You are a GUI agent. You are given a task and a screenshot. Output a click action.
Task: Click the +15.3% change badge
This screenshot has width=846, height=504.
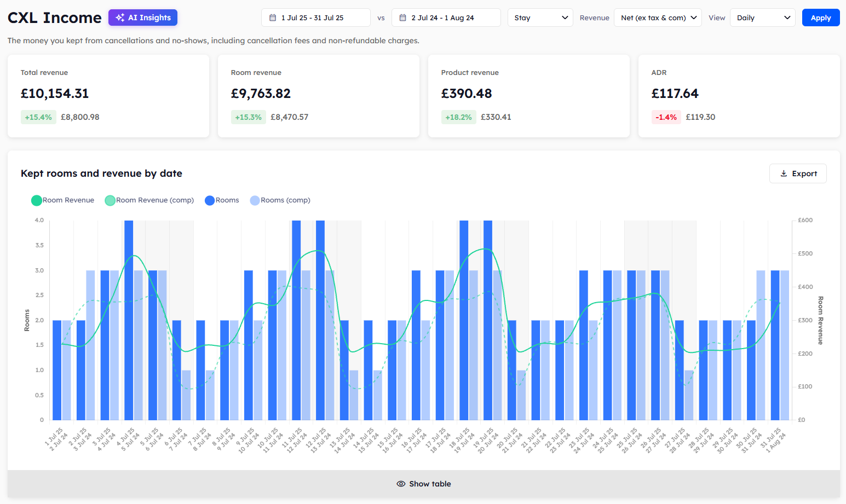[249, 117]
